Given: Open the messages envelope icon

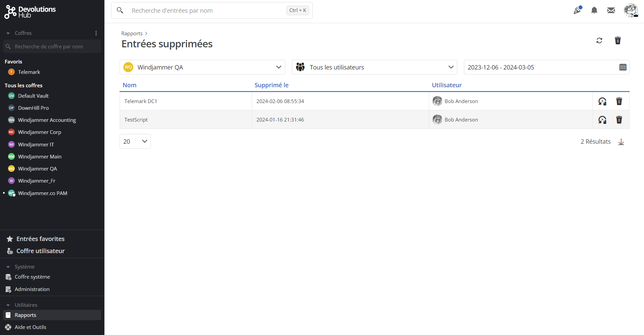Looking at the screenshot, I should pyautogui.click(x=611, y=10).
